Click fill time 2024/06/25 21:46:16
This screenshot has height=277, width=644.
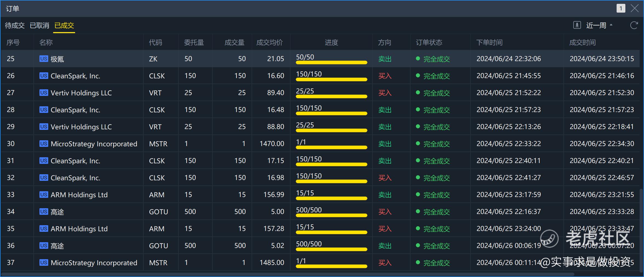pyautogui.click(x=602, y=76)
